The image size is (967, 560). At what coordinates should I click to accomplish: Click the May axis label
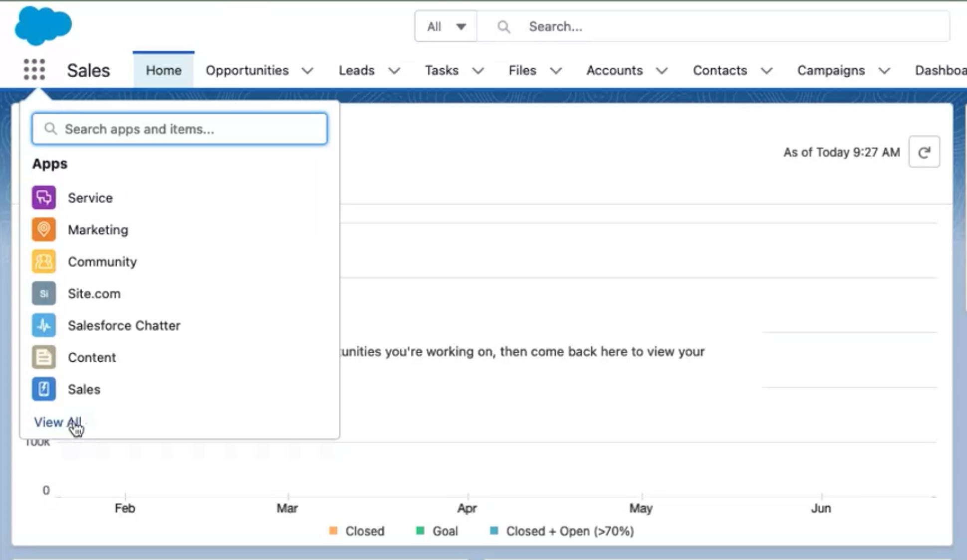tap(641, 508)
